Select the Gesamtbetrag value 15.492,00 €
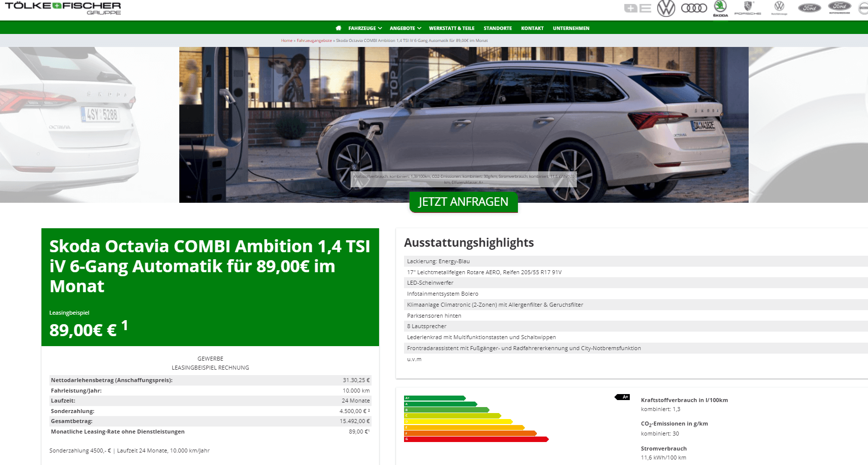 coord(355,421)
